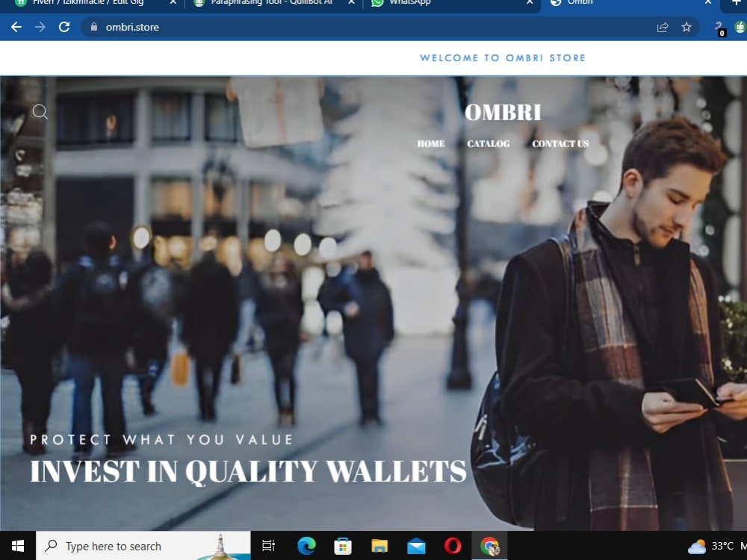Image resolution: width=747 pixels, height=560 pixels.
Task: Open the share page icon in address bar
Action: click(663, 27)
